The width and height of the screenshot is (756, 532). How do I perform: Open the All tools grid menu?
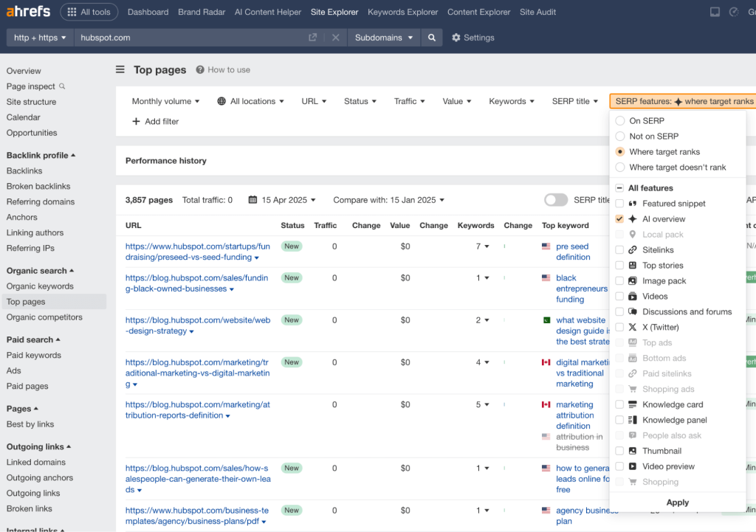89,12
